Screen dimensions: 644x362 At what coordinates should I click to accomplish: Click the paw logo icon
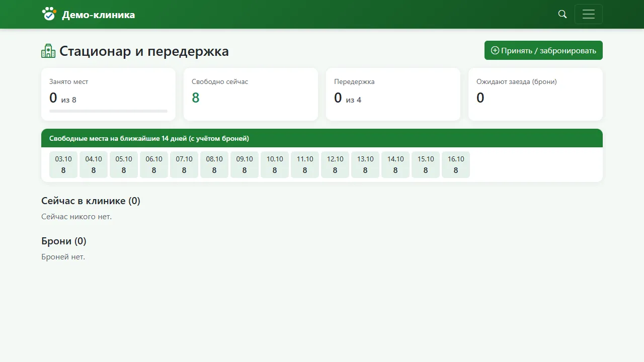tap(49, 14)
